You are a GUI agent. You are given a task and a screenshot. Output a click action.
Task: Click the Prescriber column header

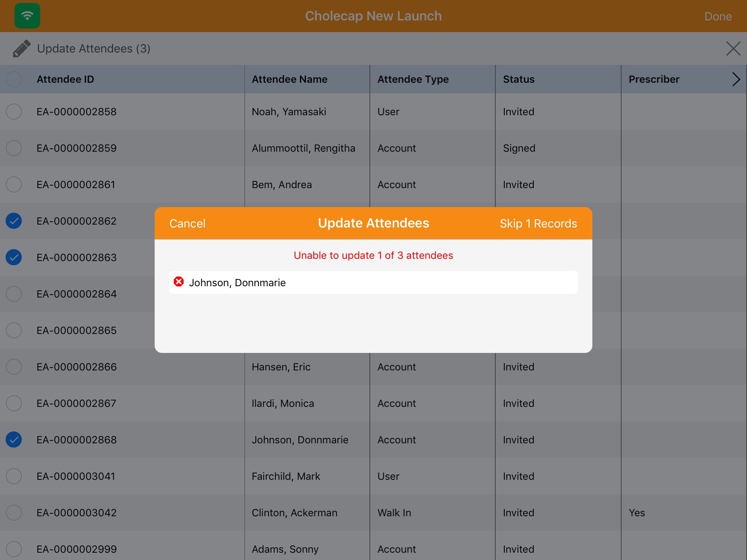click(x=654, y=79)
